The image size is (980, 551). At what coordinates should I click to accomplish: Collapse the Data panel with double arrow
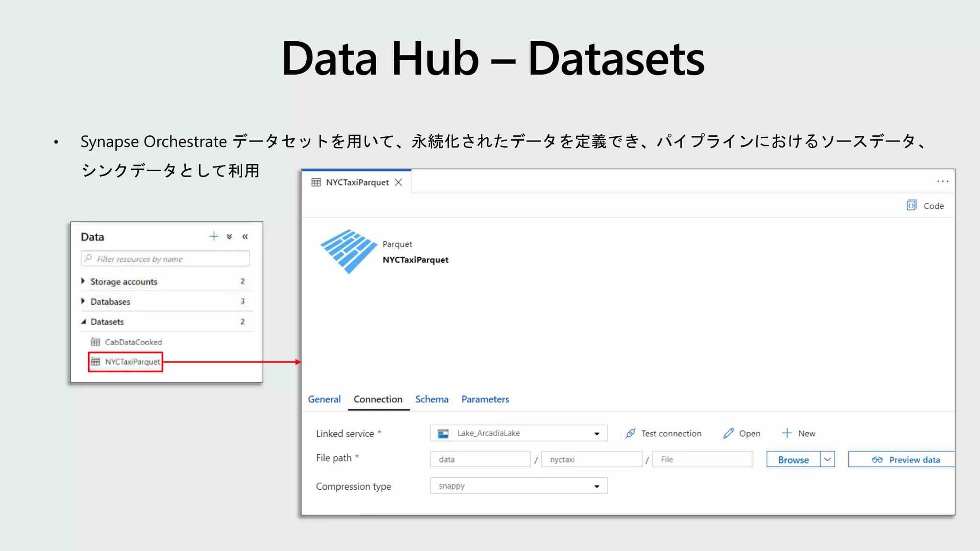[245, 236]
